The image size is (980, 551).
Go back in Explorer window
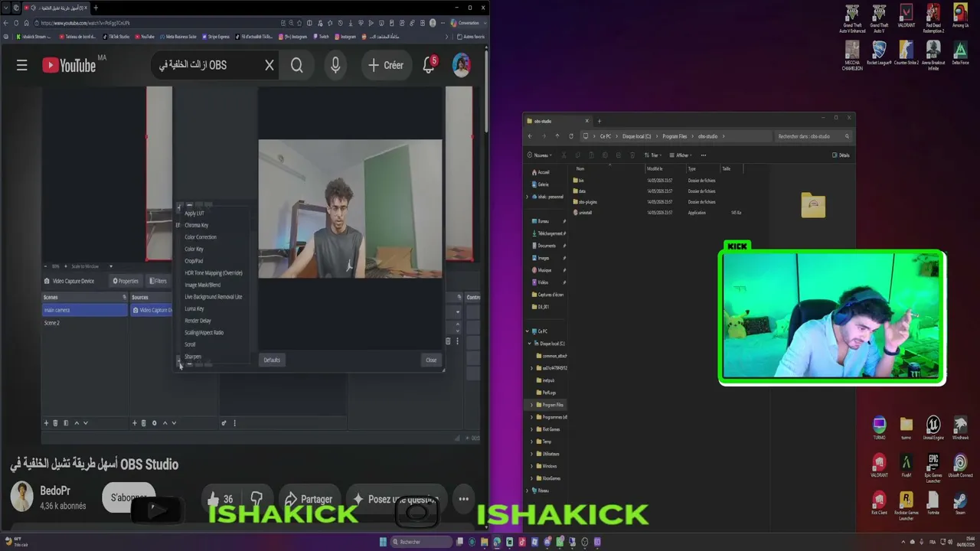click(x=530, y=136)
